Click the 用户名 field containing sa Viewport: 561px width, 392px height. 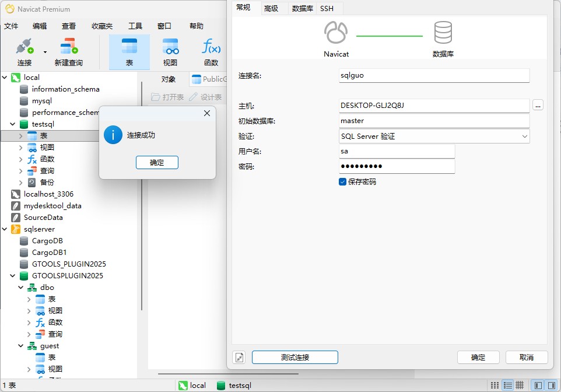pos(397,151)
